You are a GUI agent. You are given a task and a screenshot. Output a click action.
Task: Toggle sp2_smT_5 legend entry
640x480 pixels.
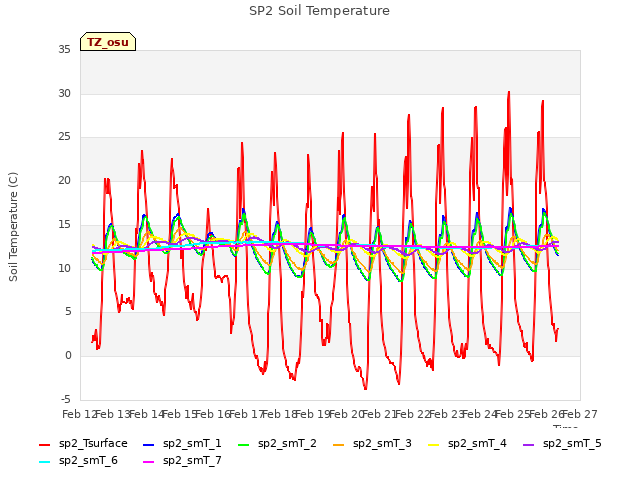562,443
